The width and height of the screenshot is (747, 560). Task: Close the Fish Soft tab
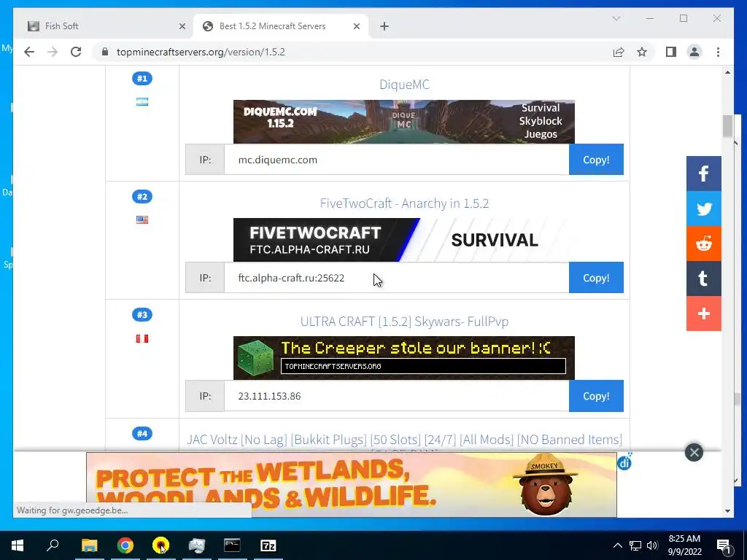click(x=182, y=26)
